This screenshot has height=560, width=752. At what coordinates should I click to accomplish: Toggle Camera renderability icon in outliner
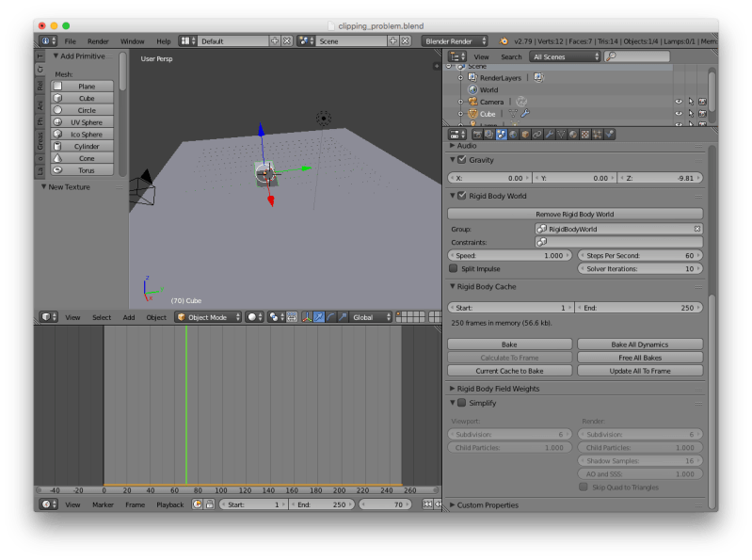pos(703,102)
